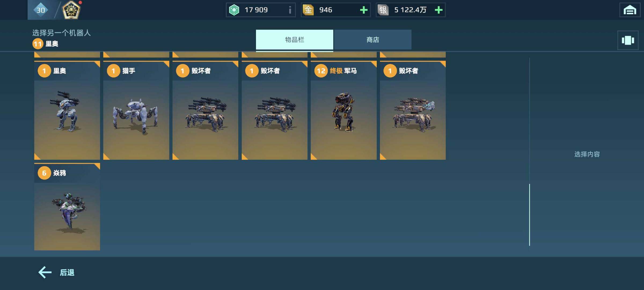This screenshot has width=644, height=290.
Task: Click the back arrow icon
Action: click(x=45, y=272)
